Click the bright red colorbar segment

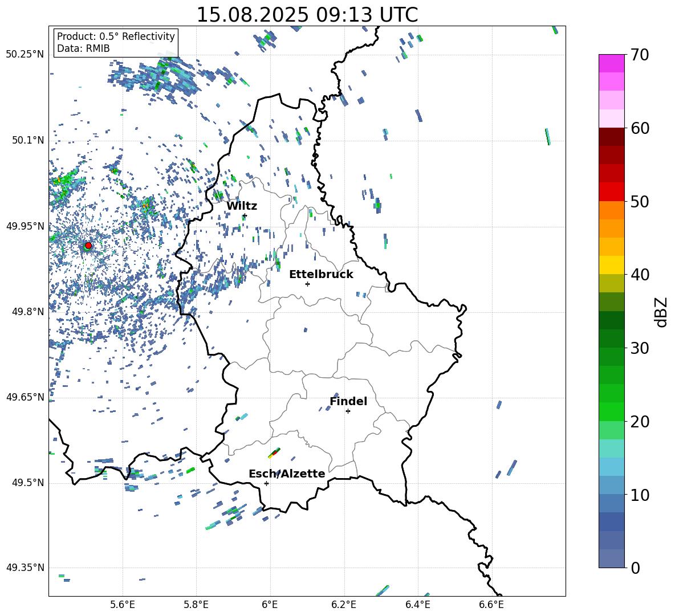coord(612,191)
